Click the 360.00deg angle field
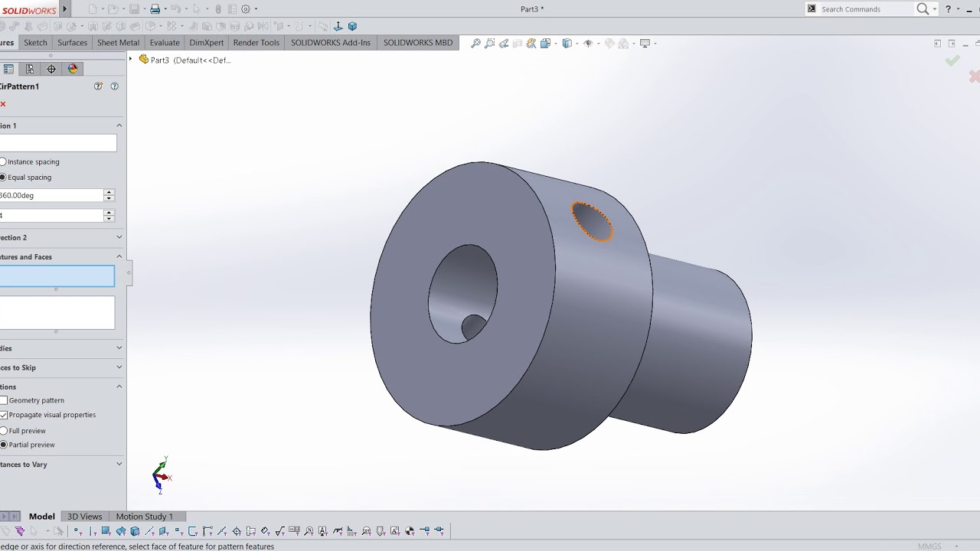Image resolution: width=980 pixels, height=551 pixels. 51,195
